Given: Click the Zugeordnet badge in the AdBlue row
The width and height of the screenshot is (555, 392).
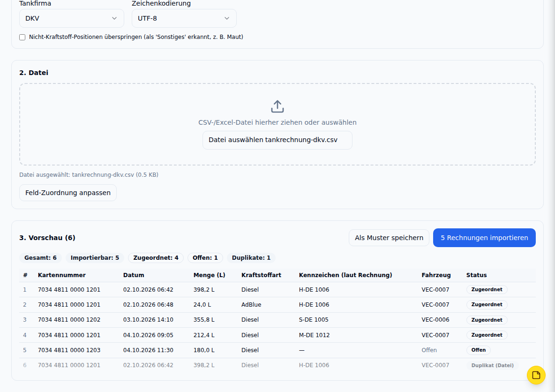Looking at the screenshot, I should pos(487,304).
